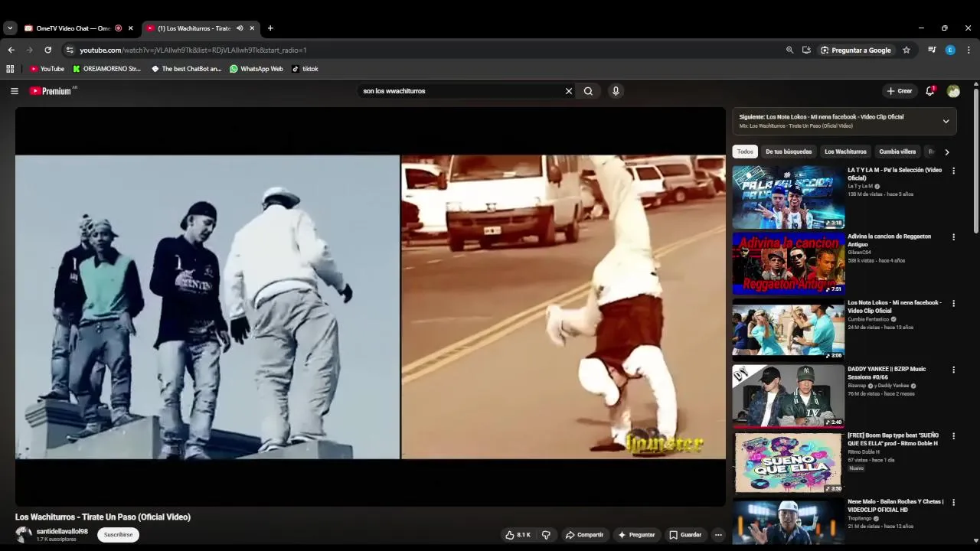Click Preguntar a Google button
Image resolution: width=980 pixels, height=551 pixels.
tap(856, 50)
